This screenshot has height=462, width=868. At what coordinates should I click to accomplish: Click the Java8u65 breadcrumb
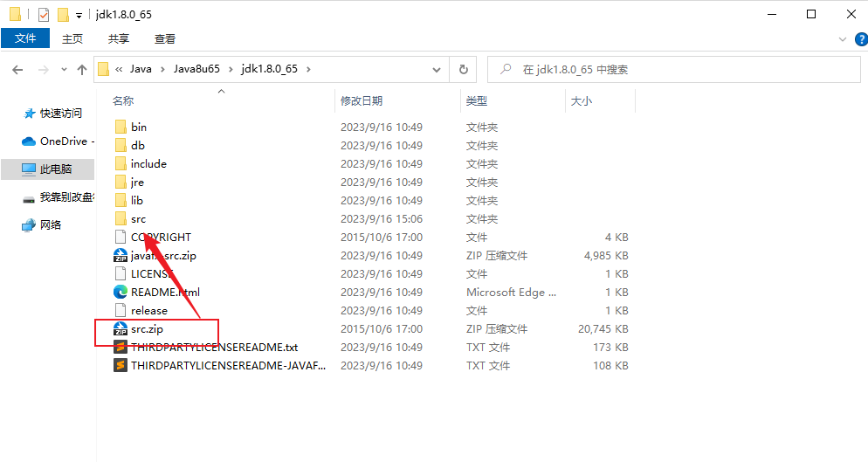point(196,69)
